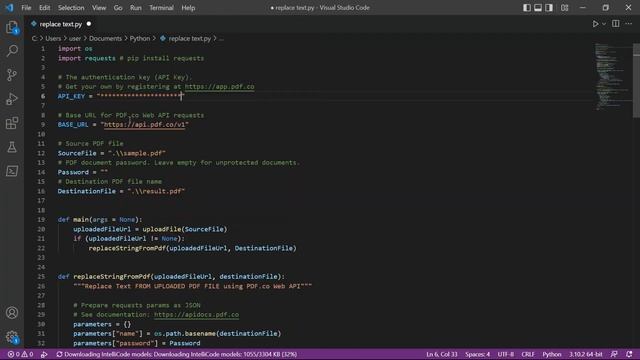The height and width of the screenshot is (360, 640).
Task: Open the Accounts icon
Action: click(x=12, y=313)
